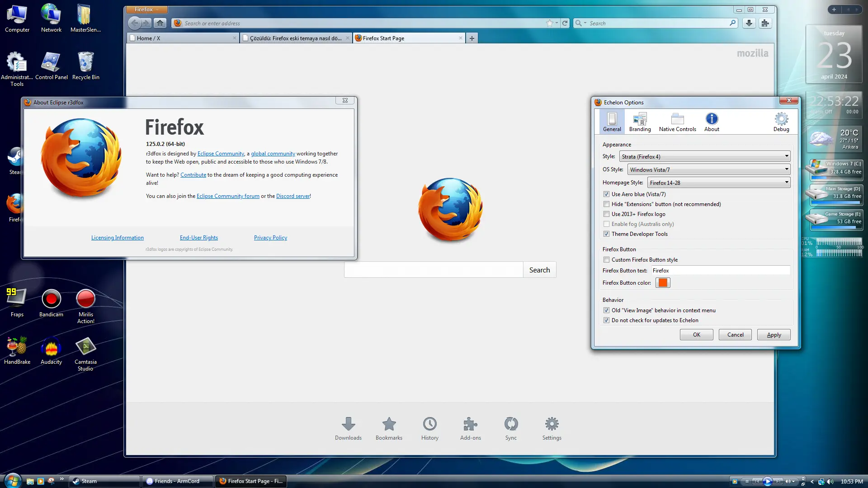This screenshot has width=868, height=488.
Task: Open the Debug tab in Echelon Options
Action: [x=781, y=122]
